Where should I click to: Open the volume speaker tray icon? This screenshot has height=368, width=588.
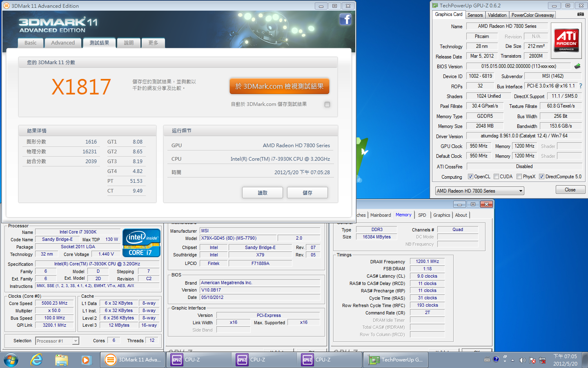click(x=522, y=360)
